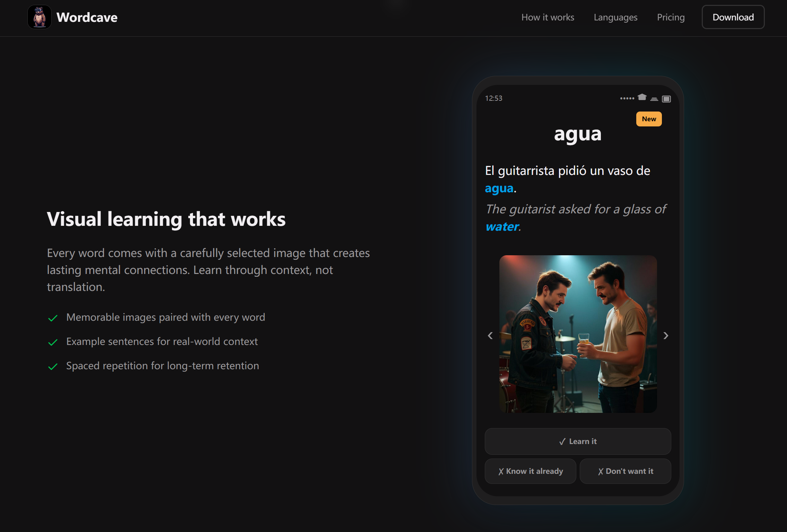This screenshot has width=787, height=532.
Task: Click checkmark beside Example sentences item
Action: [x=53, y=342]
